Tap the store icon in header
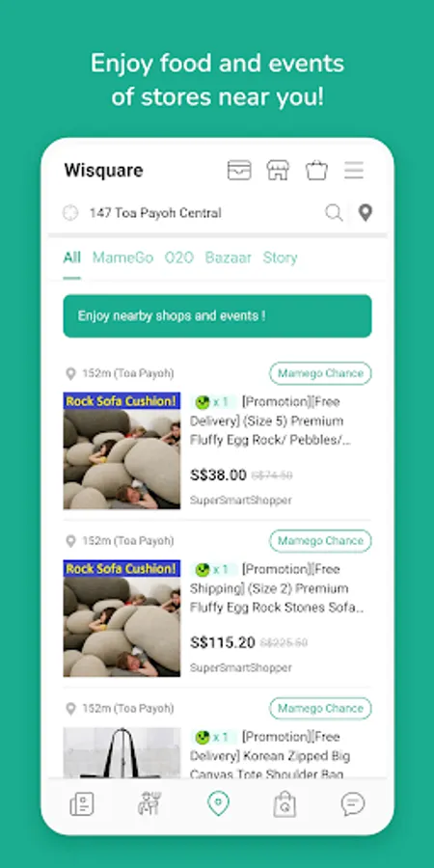The width and height of the screenshot is (434, 868). pos(278,170)
